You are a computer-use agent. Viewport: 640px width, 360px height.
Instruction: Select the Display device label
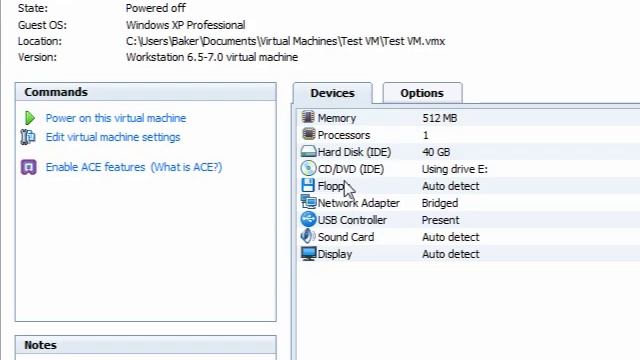pyautogui.click(x=335, y=254)
